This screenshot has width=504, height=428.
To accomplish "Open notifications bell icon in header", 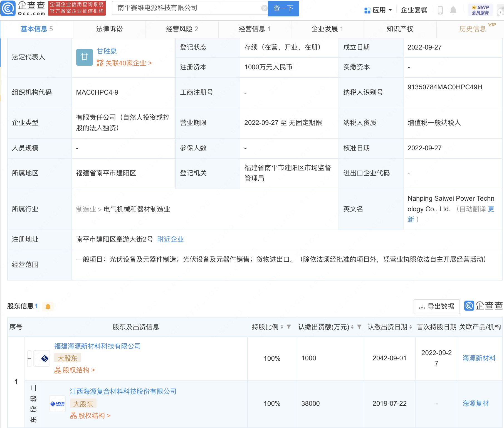I will (x=453, y=10).
